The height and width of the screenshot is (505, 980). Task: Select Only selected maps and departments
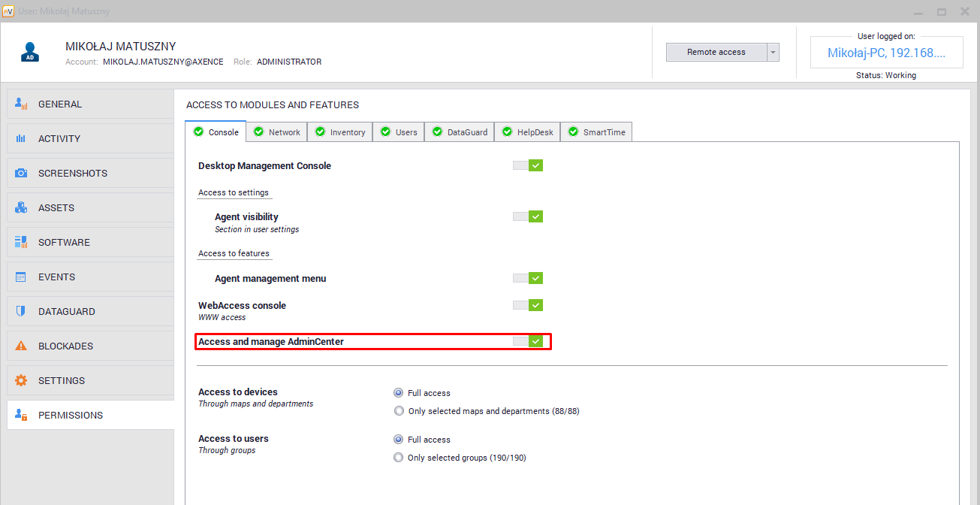pyautogui.click(x=399, y=411)
